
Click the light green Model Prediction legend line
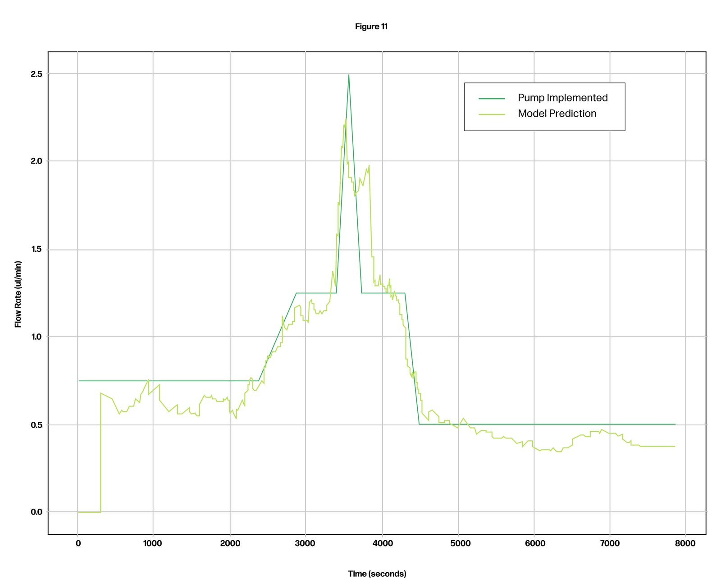coord(492,114)
